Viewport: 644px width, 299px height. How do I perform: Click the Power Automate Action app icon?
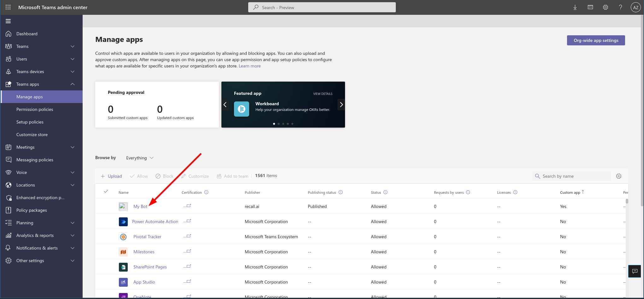point(123,221)
